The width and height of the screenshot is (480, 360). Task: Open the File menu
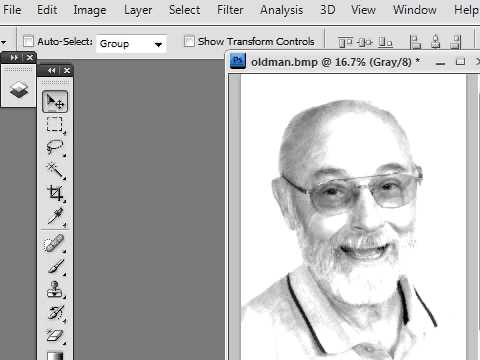click(x=12, y=10)
